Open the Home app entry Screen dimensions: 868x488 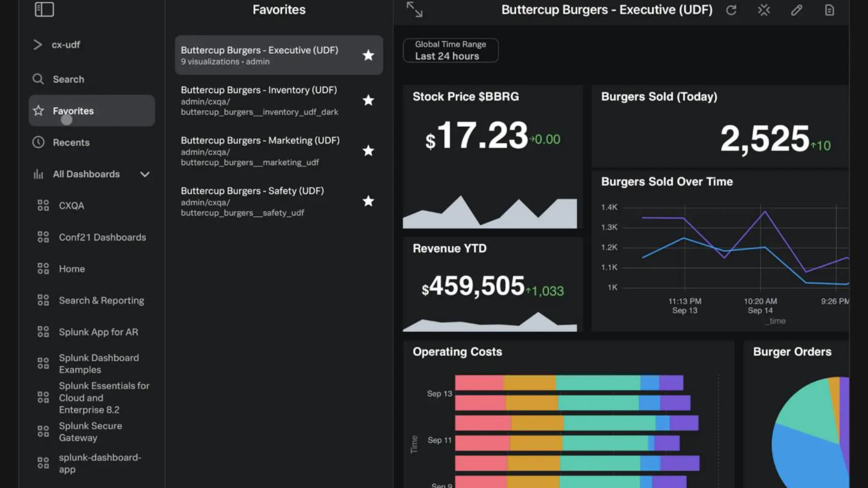(x=72, y=269)
